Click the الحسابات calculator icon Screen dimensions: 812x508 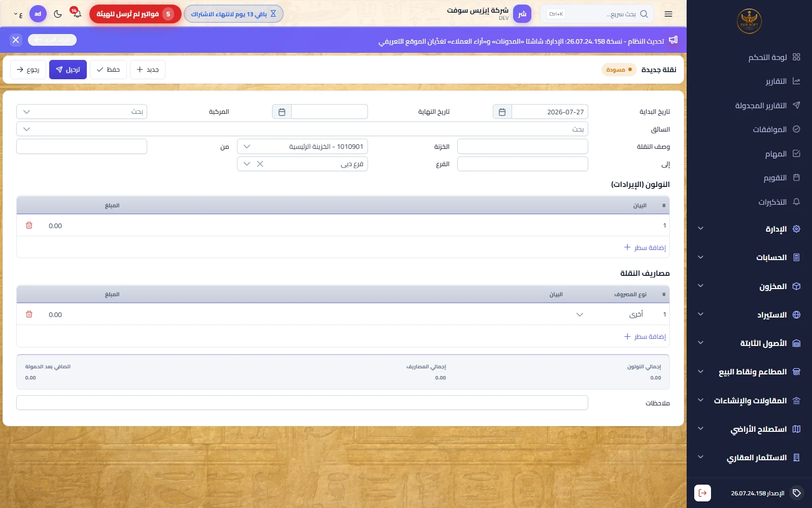tap(796, 257)
